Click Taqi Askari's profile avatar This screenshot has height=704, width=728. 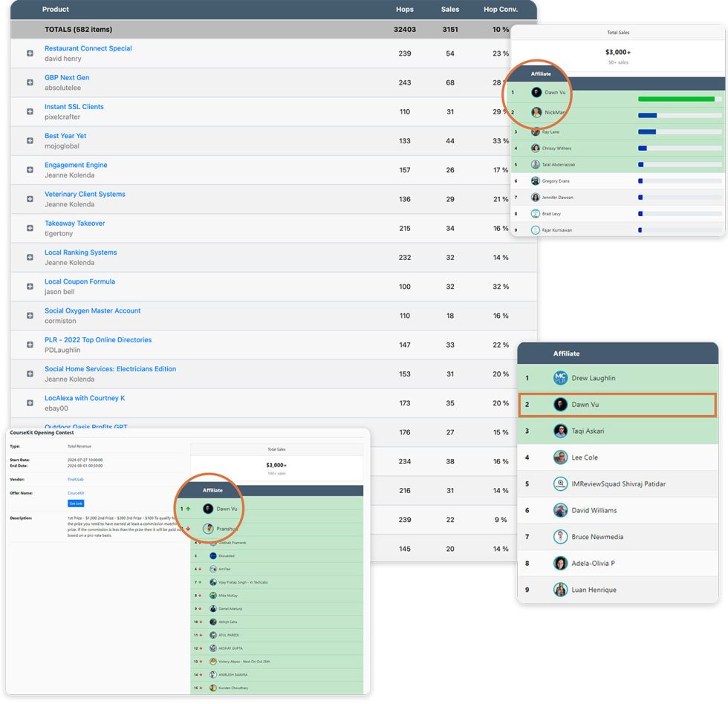560,431
